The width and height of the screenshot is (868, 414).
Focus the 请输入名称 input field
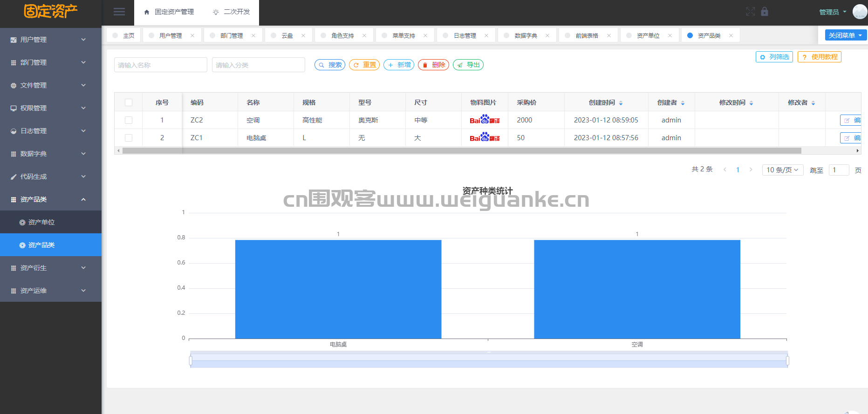pyautogui.click(x=160, y=65)
